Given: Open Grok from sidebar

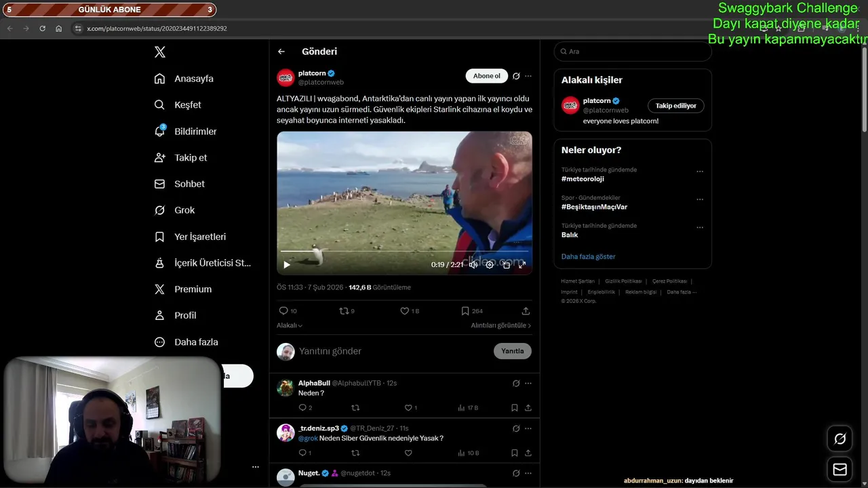Looking at the screenshot, I should click(x=174, y=210).
